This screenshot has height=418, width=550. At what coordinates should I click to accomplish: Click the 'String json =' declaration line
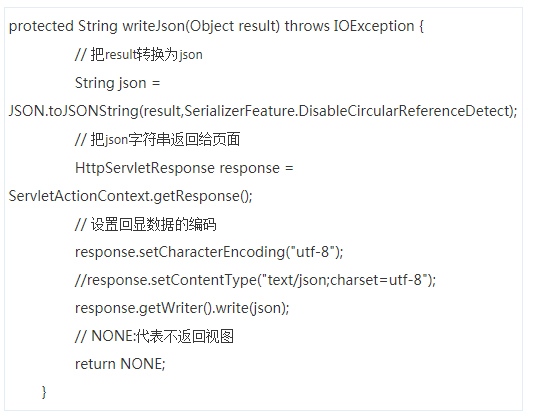click(x=118, y=83)
